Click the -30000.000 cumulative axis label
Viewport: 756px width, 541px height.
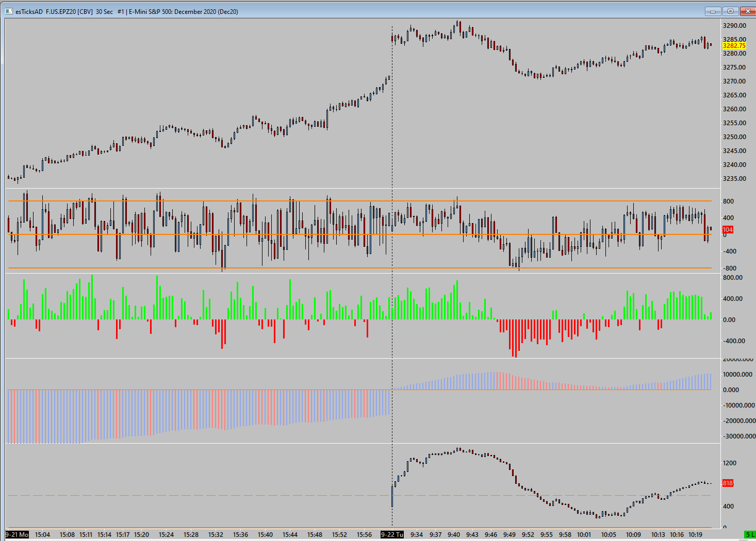(x=738, y=436)
